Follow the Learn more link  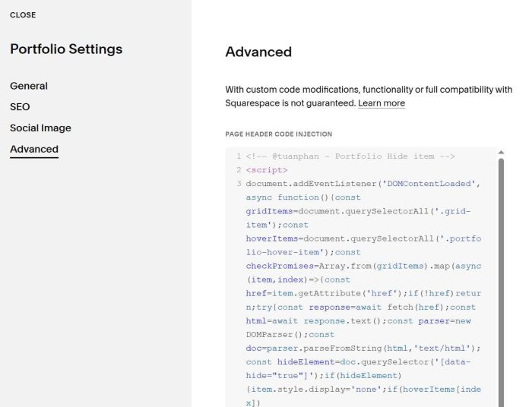382,103
